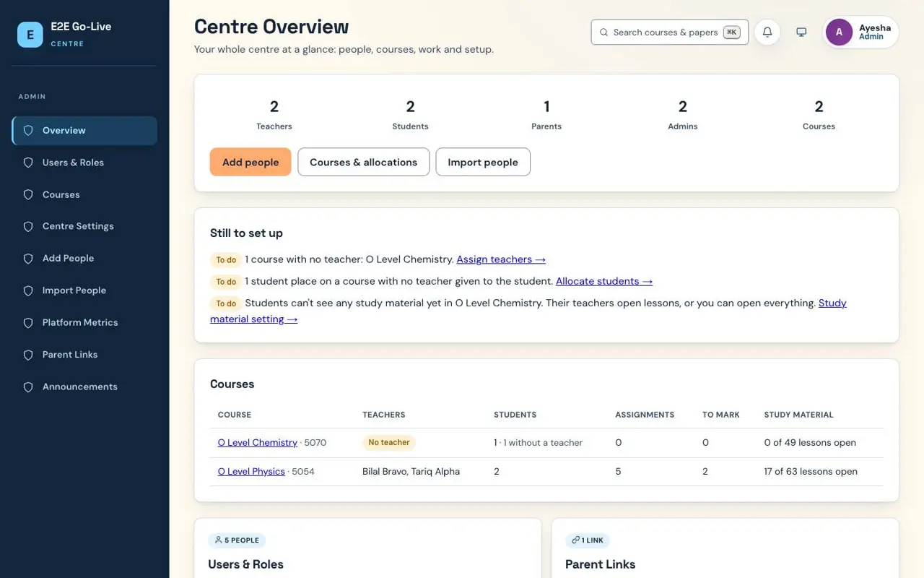
Task: Click the shield icon next to Courses
Action: tap(28, 195)
